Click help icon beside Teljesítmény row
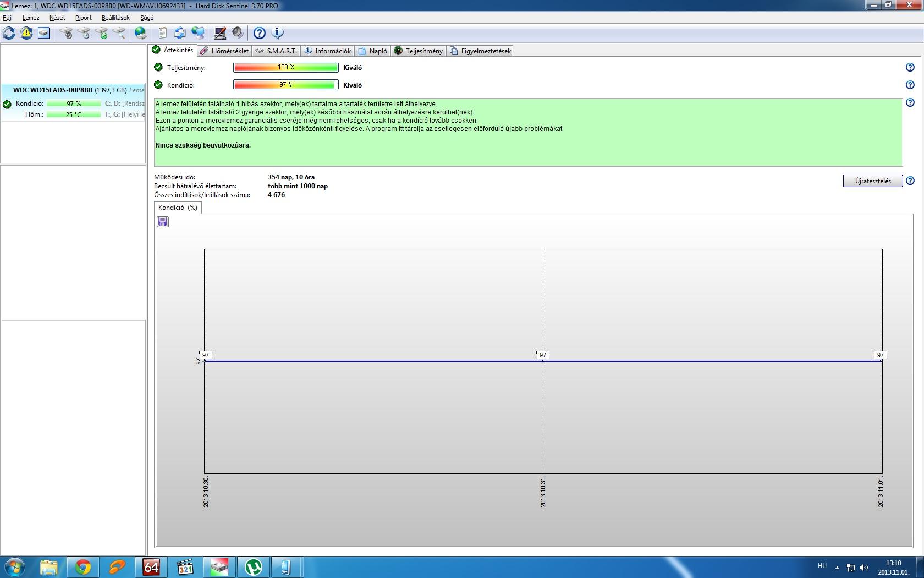Viewport: 924px width, 578px height. click(x=910, y=67)
